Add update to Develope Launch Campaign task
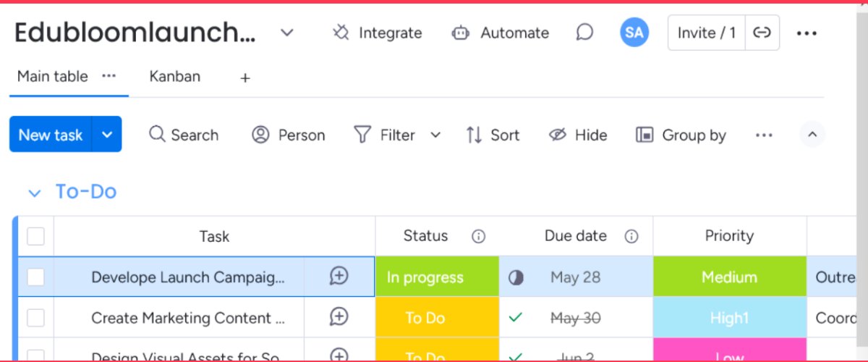Image resolution: width=868 pixels, height=362 pixels. (339, 277)
